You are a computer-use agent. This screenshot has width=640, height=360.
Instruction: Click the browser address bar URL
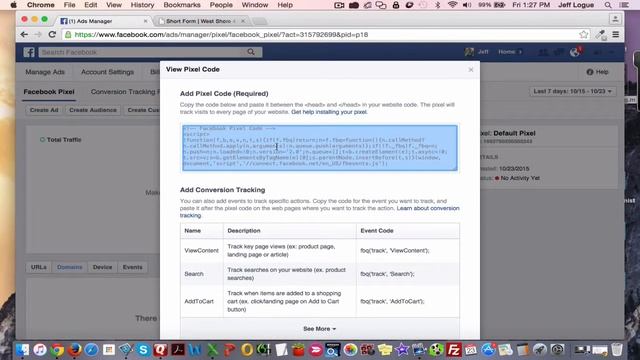pos(221,35)
